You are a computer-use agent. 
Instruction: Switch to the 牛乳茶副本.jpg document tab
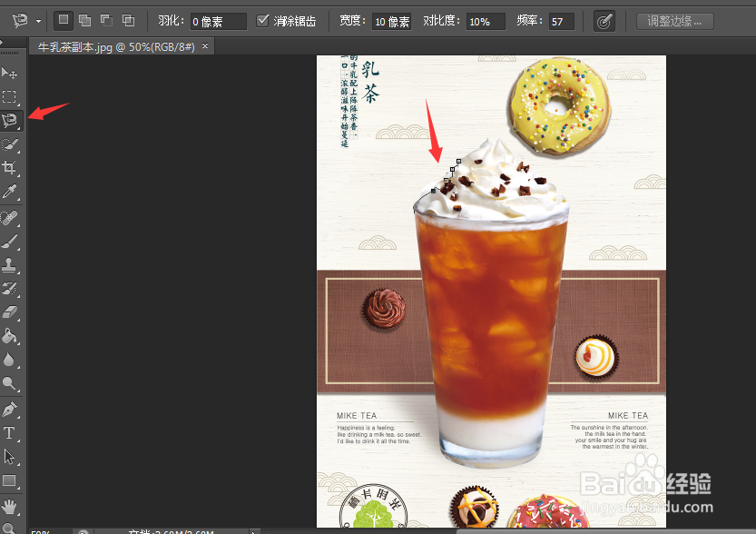116,47
